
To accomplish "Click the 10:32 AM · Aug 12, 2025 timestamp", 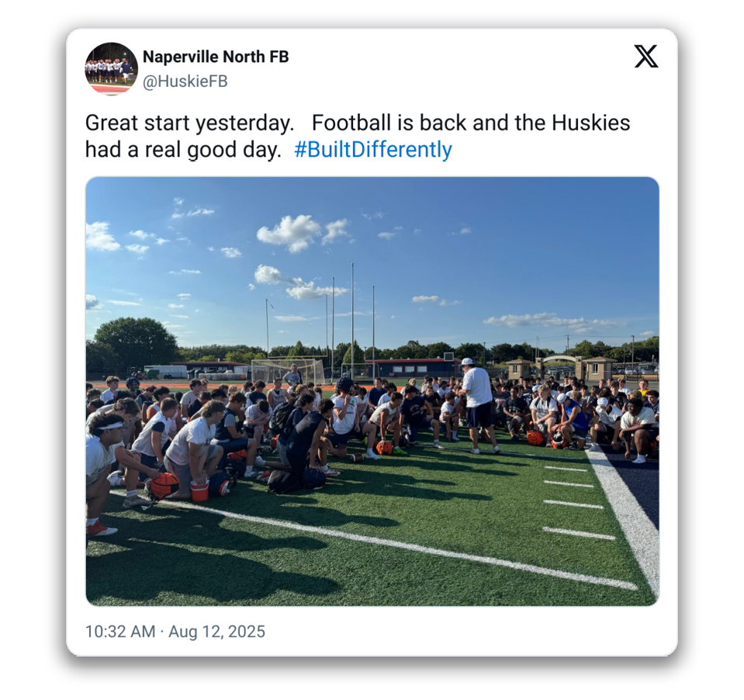I will pos(175,631).
